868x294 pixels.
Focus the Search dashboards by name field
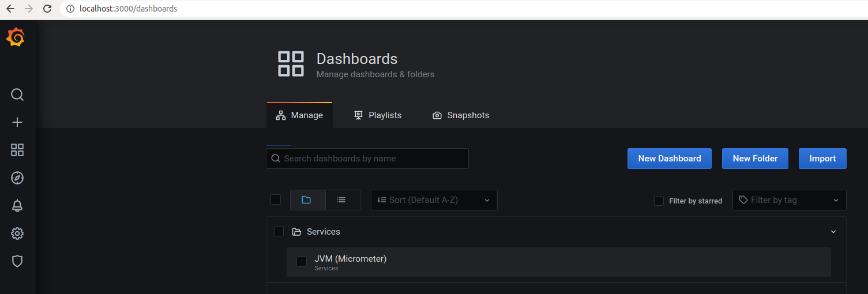pyautogui.click(x=367, y=159)
